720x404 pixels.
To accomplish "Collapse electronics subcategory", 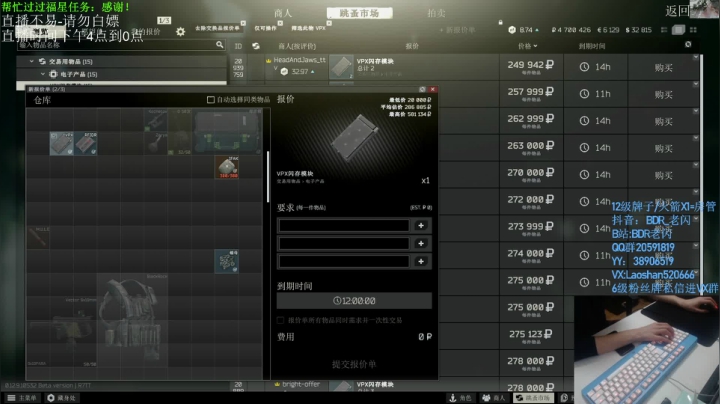I will [43, 74].
